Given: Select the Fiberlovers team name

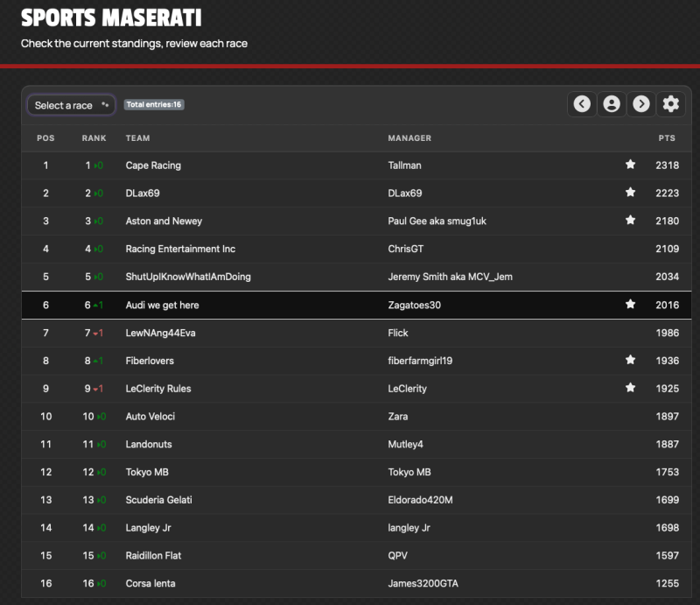Looking at the screenshot, I should [x=150, y=361].
